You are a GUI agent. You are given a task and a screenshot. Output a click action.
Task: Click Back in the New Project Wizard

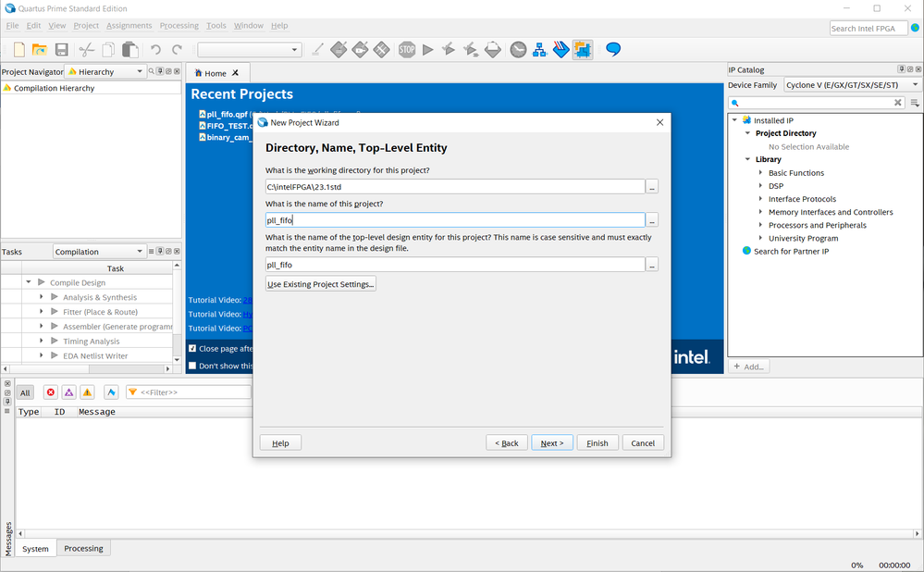507,442
